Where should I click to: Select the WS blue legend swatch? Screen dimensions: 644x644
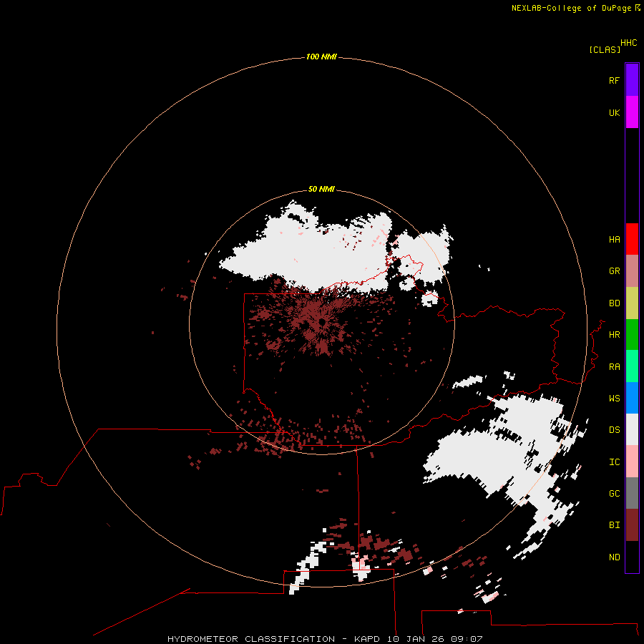point(632,398)
